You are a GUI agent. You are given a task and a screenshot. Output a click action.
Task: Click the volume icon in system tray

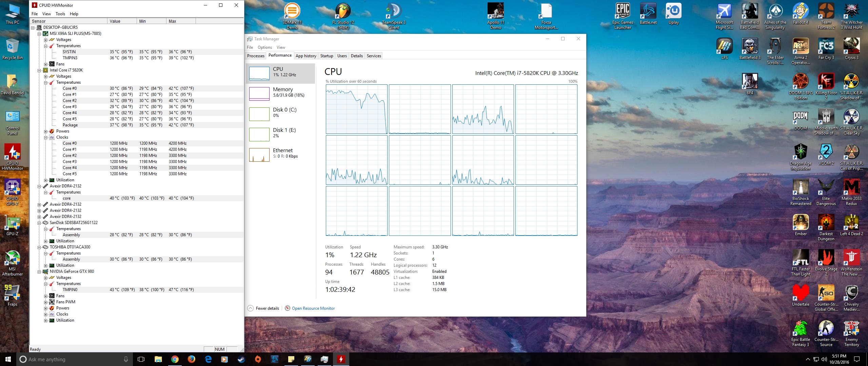[824, 359]
